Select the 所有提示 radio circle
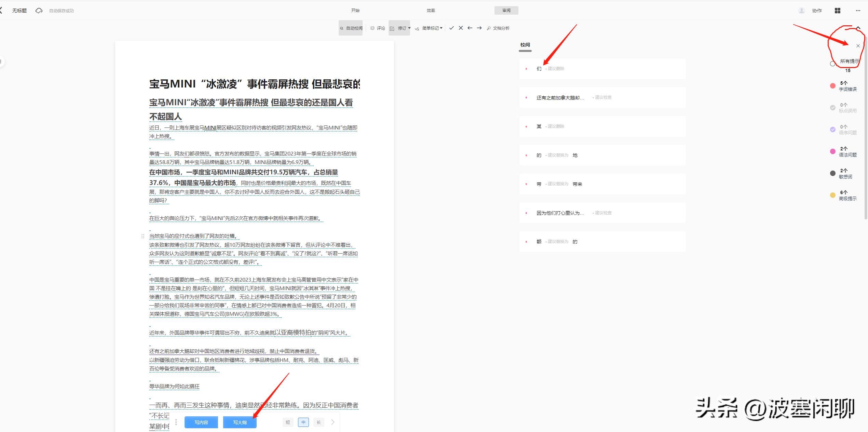Screen dimensions: 868x432 [833, 64]
